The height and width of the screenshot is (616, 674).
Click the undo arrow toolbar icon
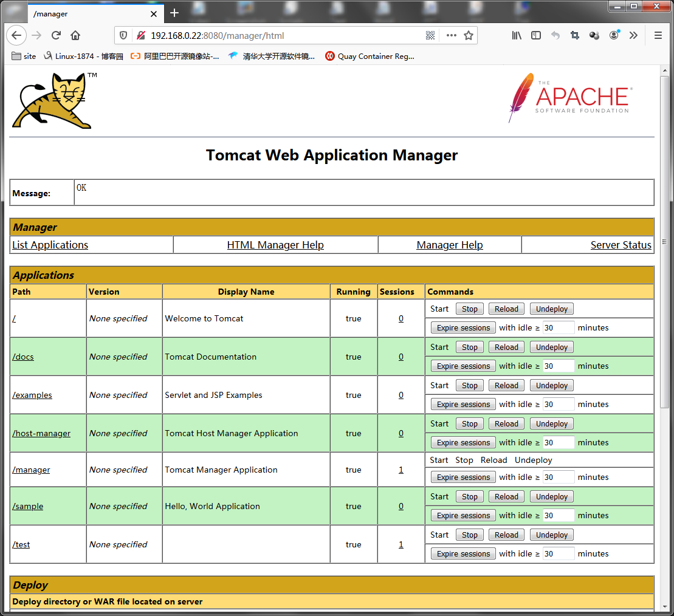tap(555, 36)
